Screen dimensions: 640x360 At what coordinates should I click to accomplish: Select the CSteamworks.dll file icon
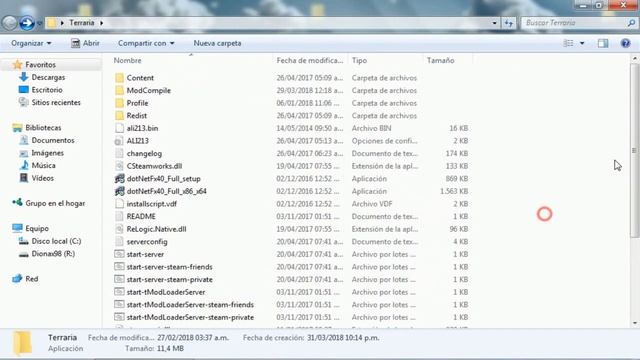[x=119, y=167]
